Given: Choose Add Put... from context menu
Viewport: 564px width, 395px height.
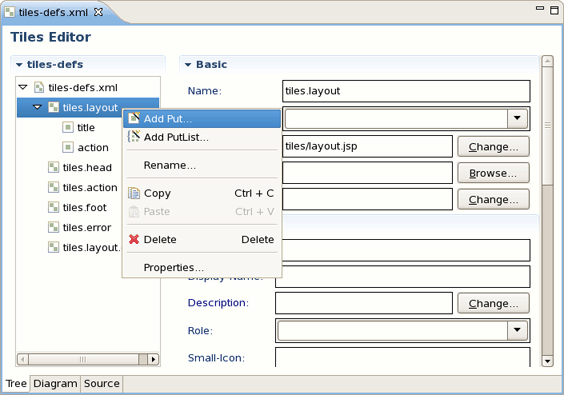Looking at the screenshot, I should (x=202, y=119).
